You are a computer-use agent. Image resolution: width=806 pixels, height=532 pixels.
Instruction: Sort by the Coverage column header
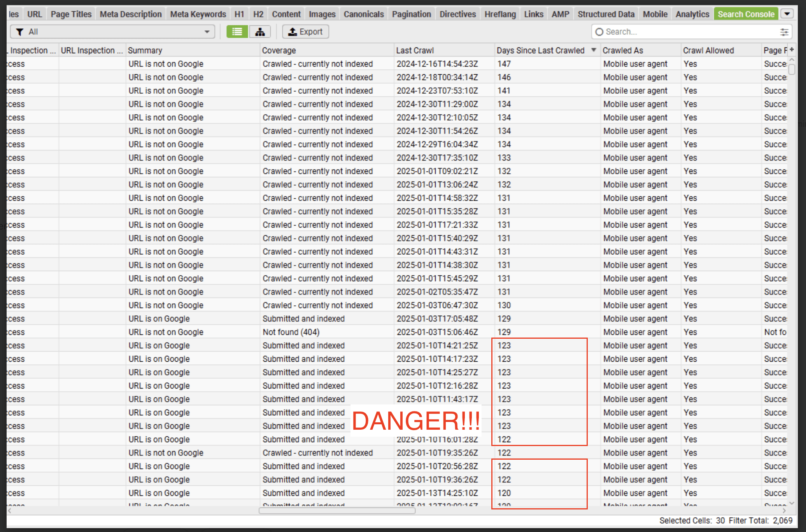point(279,51)
